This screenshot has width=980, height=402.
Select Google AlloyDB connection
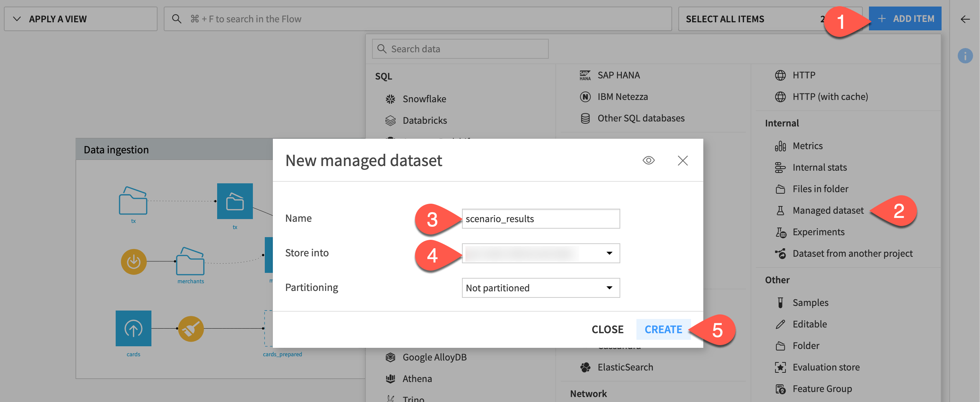435,357
